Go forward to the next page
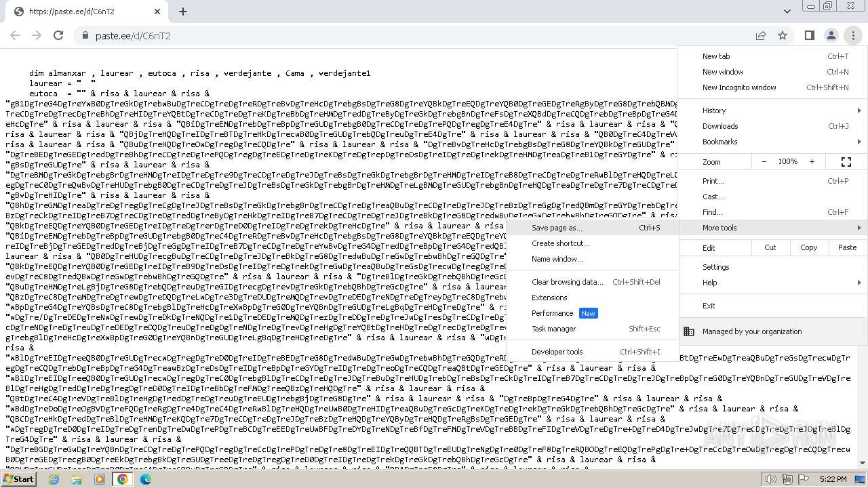Viewport: 868px width, 488px height. click(37, 35)
